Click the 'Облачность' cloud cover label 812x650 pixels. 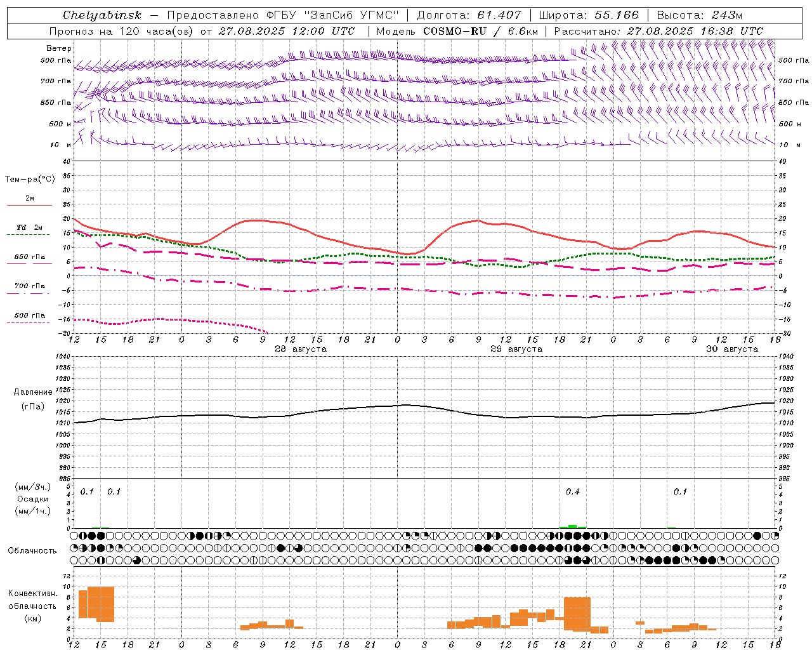click(32, 551)
